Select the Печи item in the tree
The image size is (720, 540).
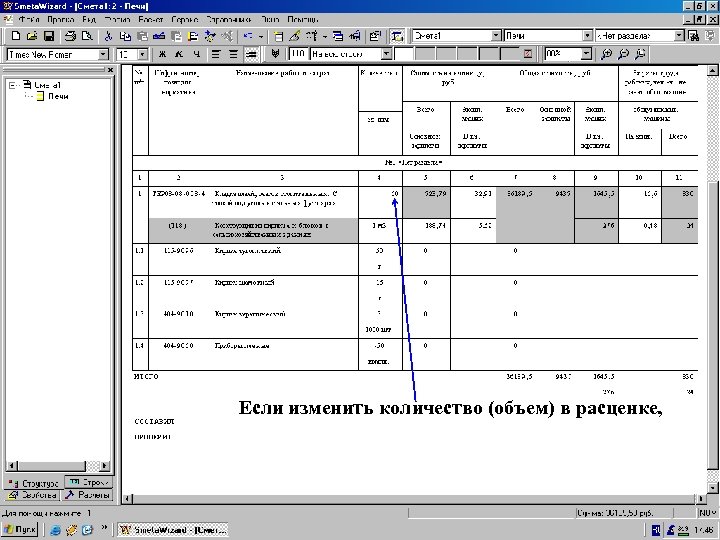pyautogui.click(x=58, y=96)
